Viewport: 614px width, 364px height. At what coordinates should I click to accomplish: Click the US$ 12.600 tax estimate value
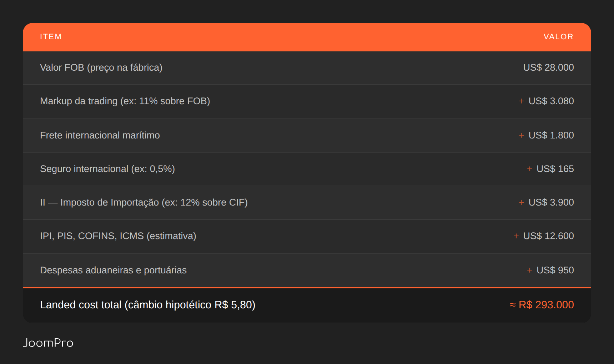548,236
